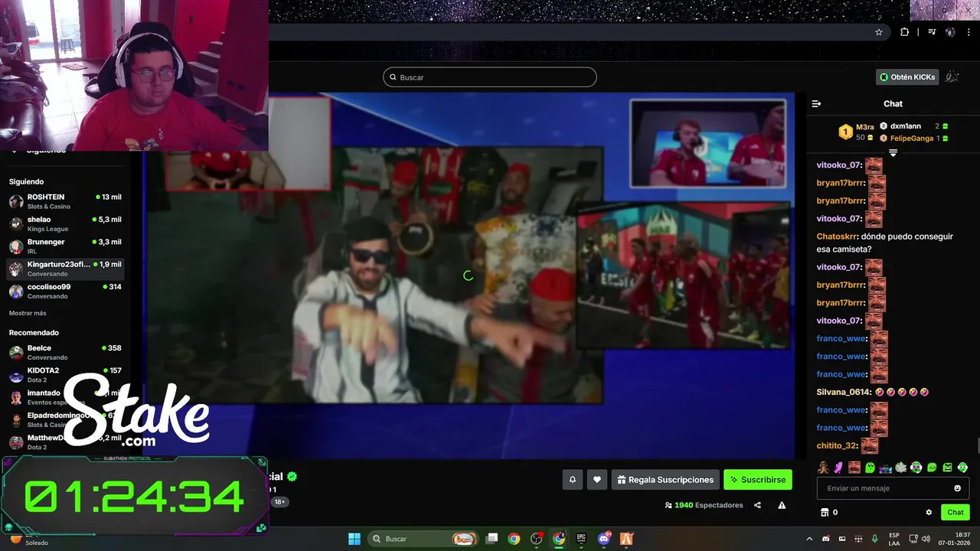
Task: Open the Chrome extensions puzzle icon
Action: pos(905,32)
